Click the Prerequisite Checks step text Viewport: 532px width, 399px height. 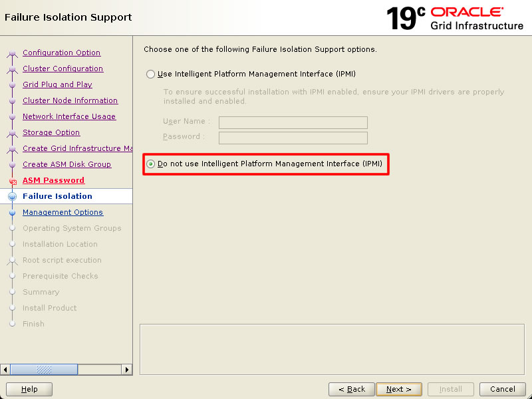tap(61, 276)
